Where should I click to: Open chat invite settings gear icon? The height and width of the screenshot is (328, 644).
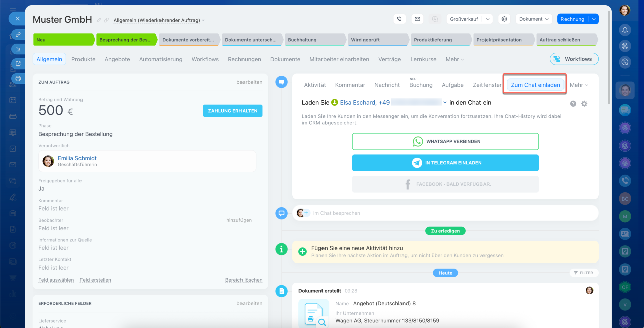click(x=584, y=103)
